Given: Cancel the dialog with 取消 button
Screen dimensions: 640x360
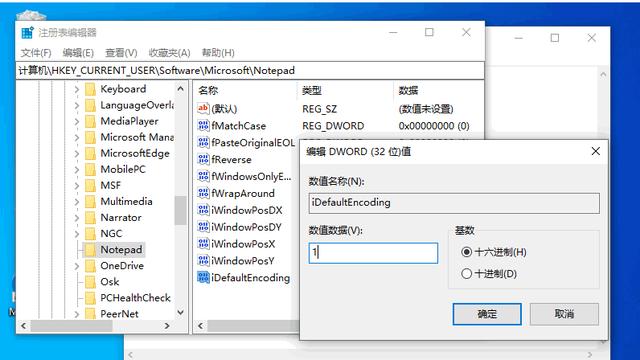Looking at the screenshot, I should pyautogui.click(x=564, y=314).
